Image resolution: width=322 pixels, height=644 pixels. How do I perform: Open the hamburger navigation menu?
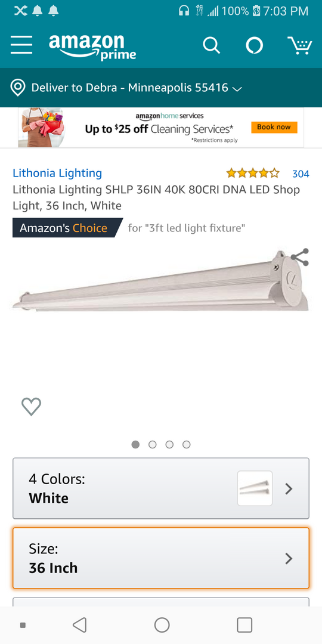[x=21, y=44]
